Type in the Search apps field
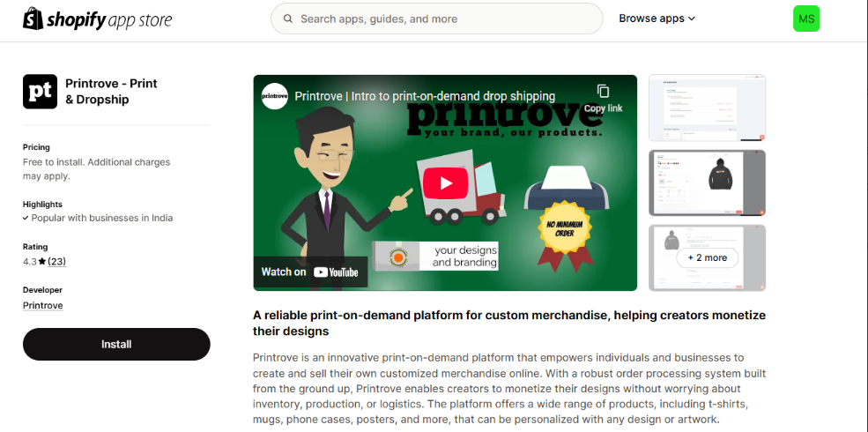 (x=441, y=19)
